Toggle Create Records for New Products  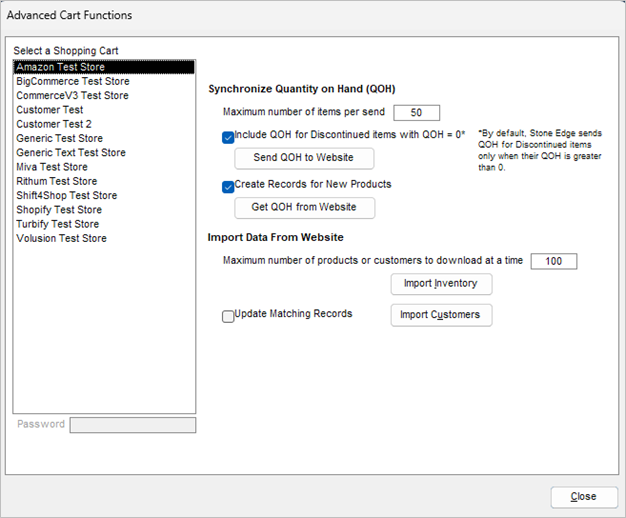228,187
